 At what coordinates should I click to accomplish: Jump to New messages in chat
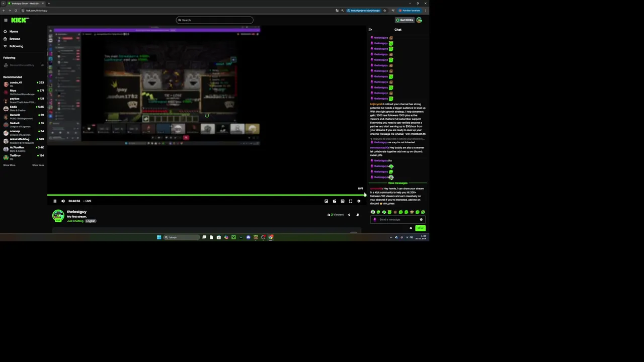click(398, 183)
